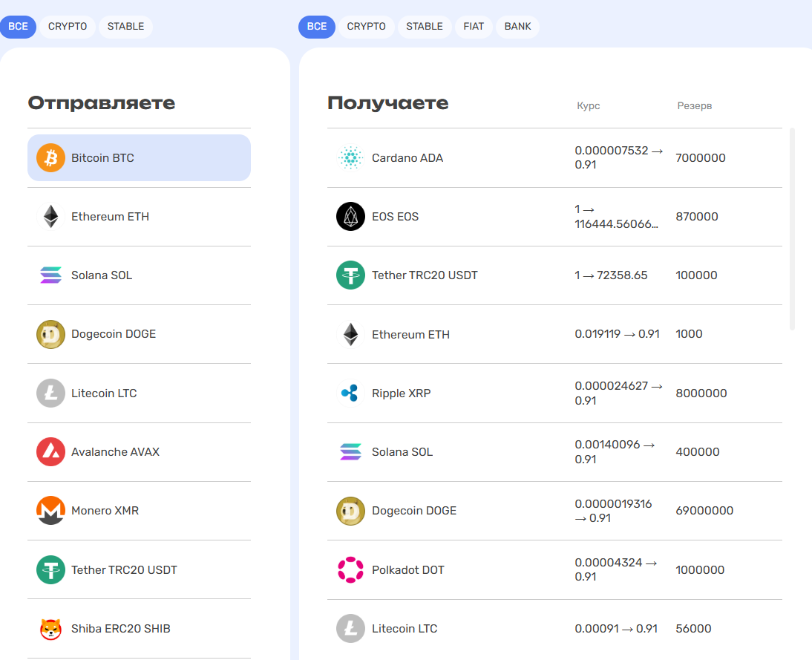Click the Litecoin icon in the Получаете list
812x660 pixels.
click(x=350, y=628)
